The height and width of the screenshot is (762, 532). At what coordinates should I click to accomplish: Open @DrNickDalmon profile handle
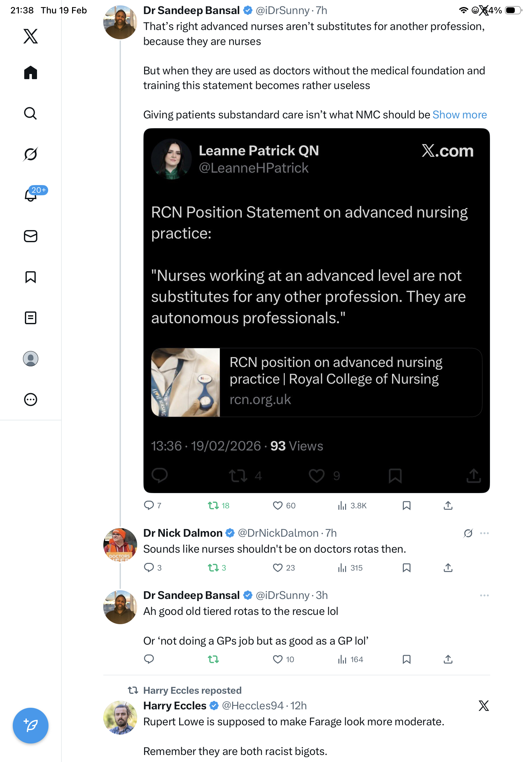click(278, 533)
